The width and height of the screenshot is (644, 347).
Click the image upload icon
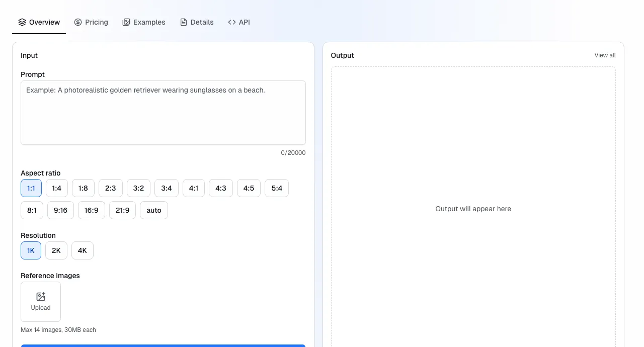[x=41, y=297]
